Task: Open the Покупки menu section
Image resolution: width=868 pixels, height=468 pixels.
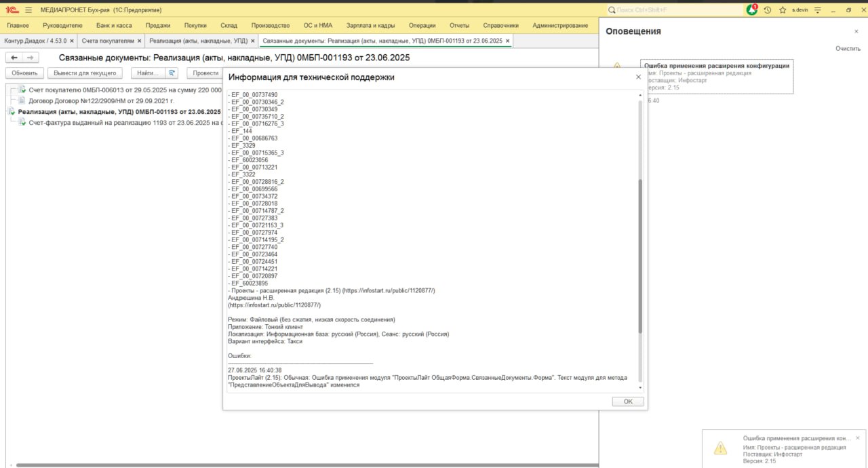Action: 195,26
